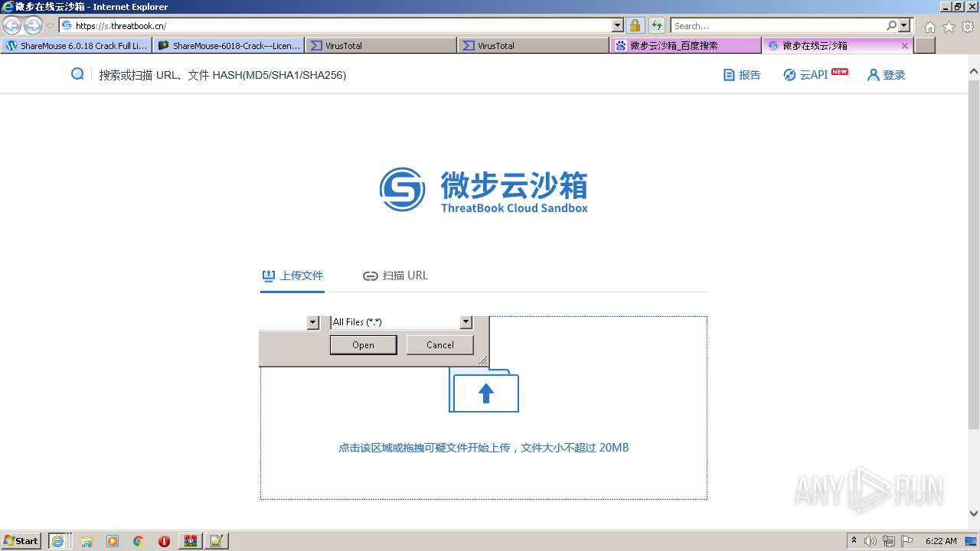This screenshot has height=551, width=980.
Task: Open the IE Home icon
Action: coord(929,27)
